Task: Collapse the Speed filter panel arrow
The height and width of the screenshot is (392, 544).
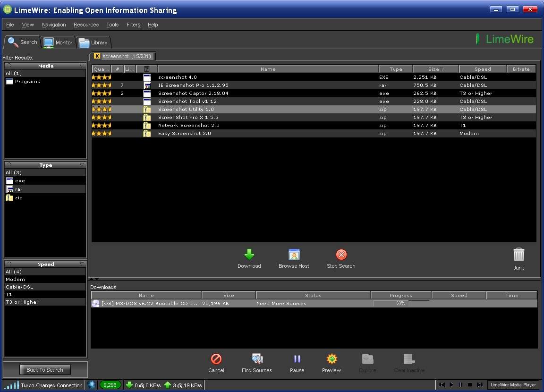Action: 82,264
